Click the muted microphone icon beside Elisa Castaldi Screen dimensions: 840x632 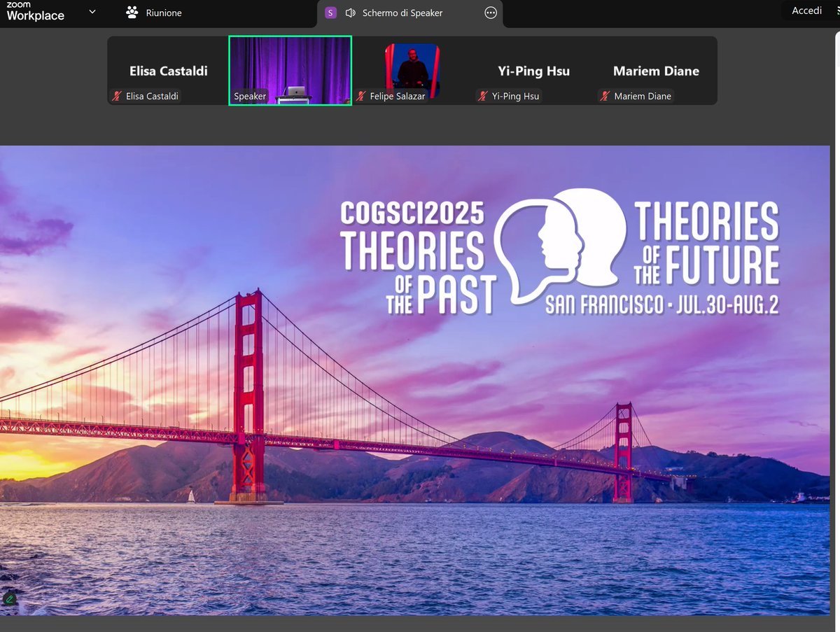click(x=116, y=97)
